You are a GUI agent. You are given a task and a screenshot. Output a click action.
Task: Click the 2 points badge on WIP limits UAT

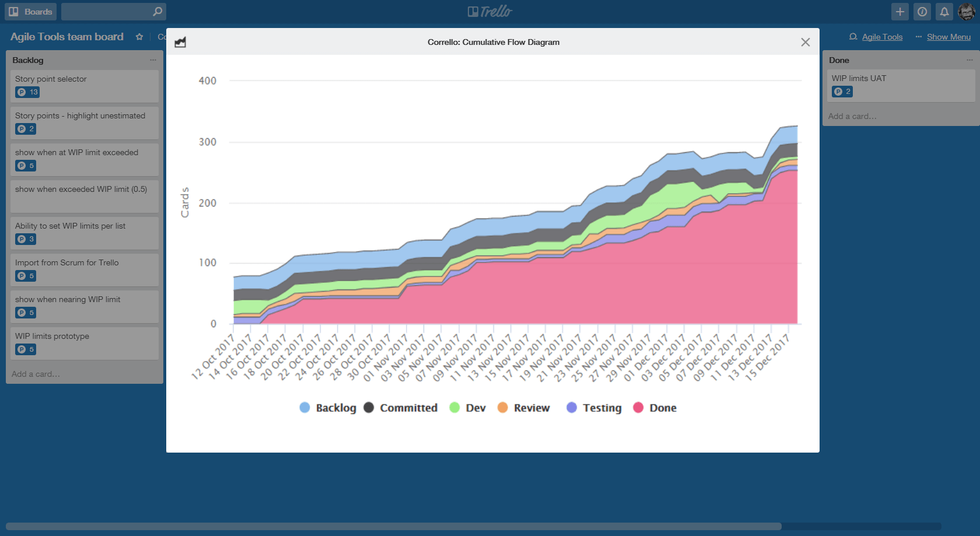coord(842,92)
